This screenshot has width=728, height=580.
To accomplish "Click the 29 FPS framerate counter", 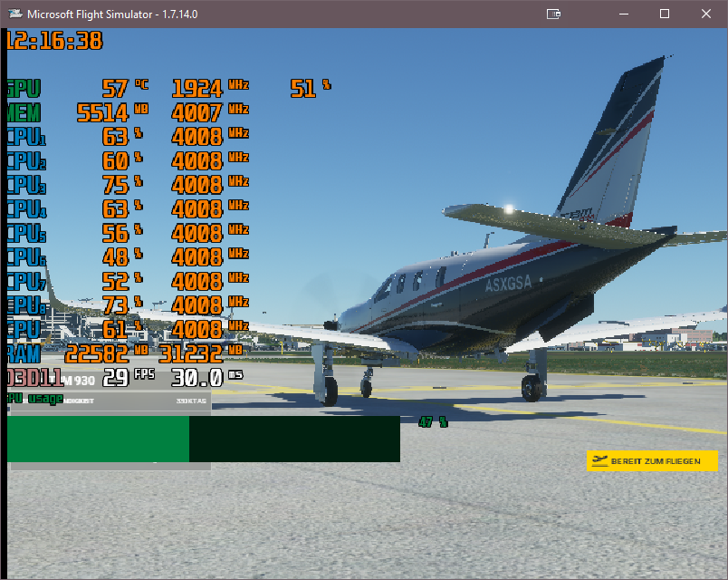I will click(x=129, y=377).
